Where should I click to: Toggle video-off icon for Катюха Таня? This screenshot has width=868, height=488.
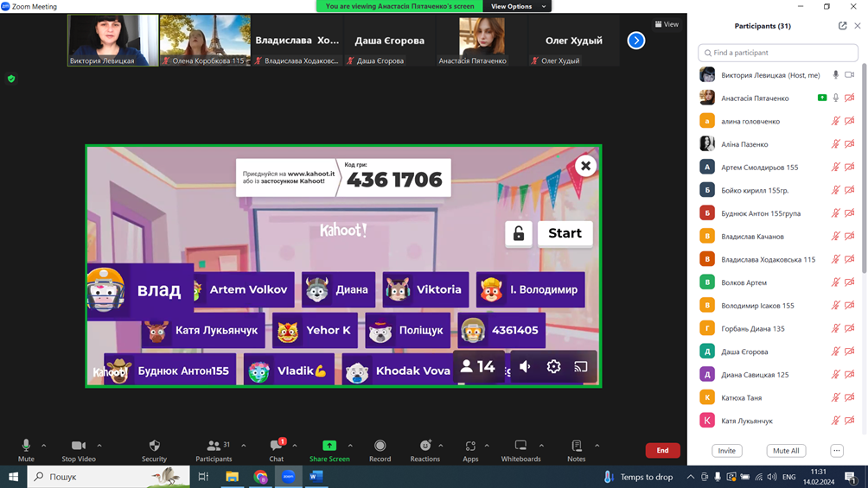point(850,398)
